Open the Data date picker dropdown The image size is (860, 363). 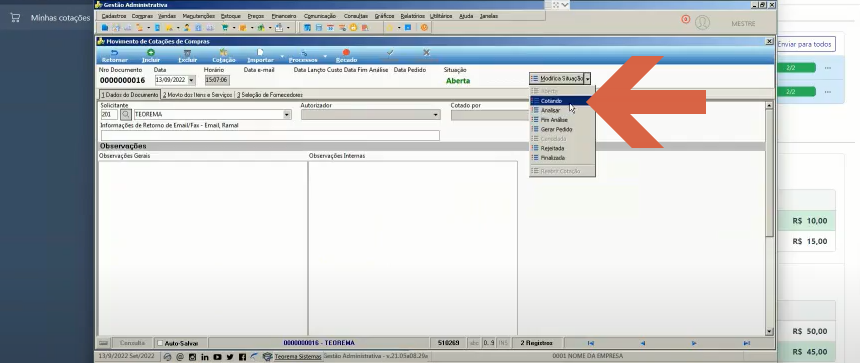191,80
